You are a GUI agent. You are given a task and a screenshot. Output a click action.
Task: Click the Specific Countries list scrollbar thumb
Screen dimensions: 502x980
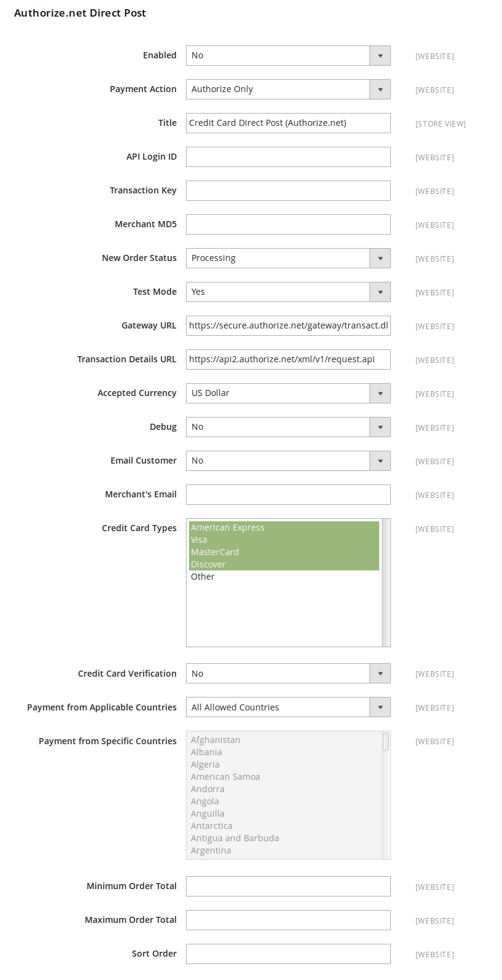click(x=386, y=741)
